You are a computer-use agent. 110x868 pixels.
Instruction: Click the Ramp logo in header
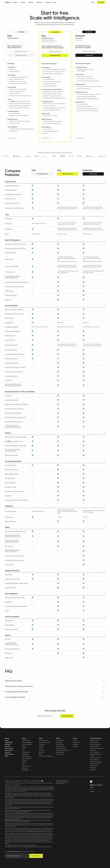[x=7, y=2]
